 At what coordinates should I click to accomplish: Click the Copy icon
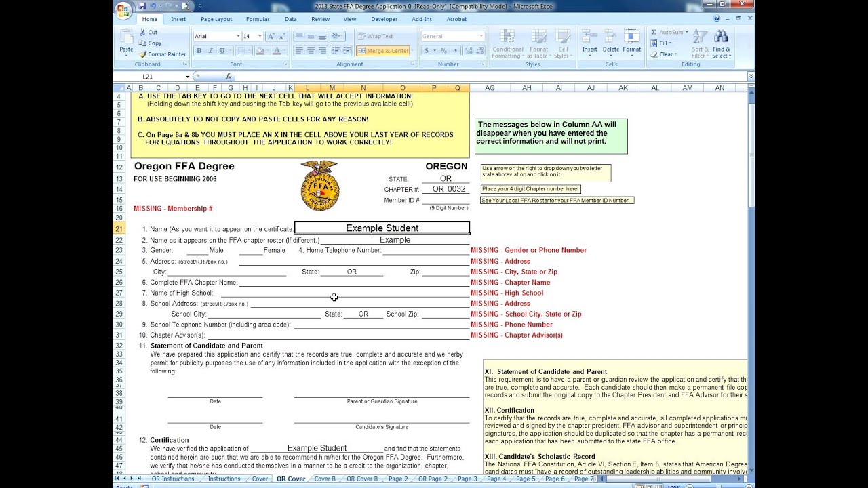coord(143,43)
